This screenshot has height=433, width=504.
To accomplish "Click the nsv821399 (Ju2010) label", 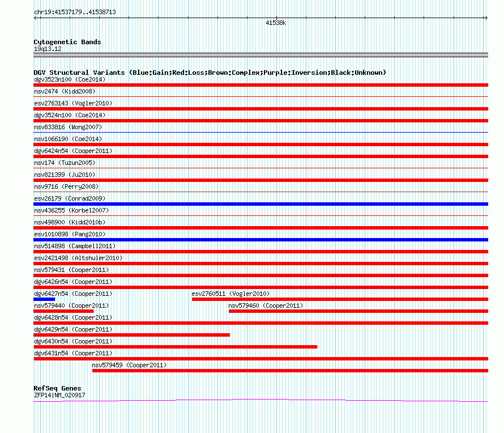I will (65, 175).
